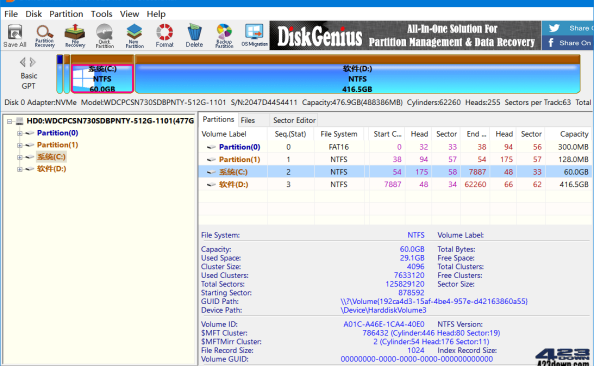Go to the next disk arrow
Viewport: 594px width, 366px height.
coord(33,62)
